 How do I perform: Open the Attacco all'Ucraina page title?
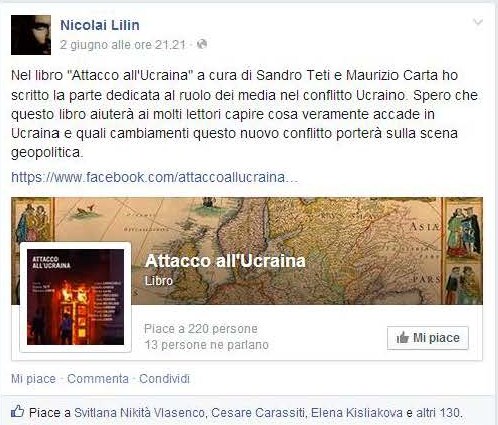point(225,261)
